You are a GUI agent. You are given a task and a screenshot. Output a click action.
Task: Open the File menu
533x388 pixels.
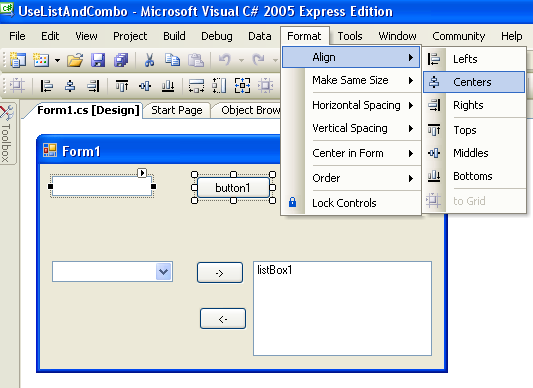pyautogui.click(x=17, y=36)
